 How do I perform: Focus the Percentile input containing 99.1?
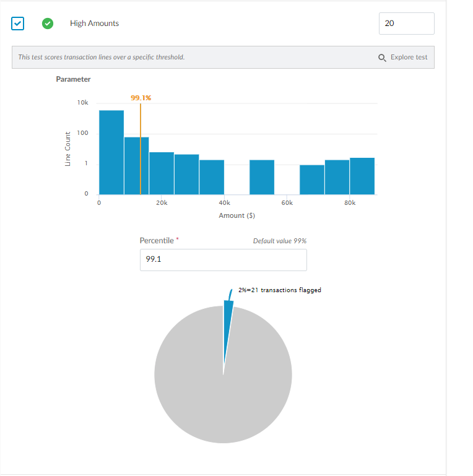point(223,260)
